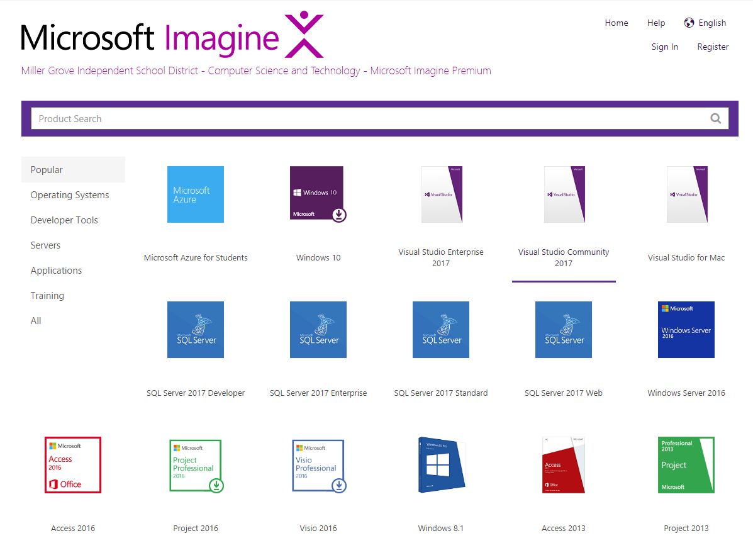Click the Windows Server 2016 label
Viewport: 753px width, 560px height.
point(686,393)
